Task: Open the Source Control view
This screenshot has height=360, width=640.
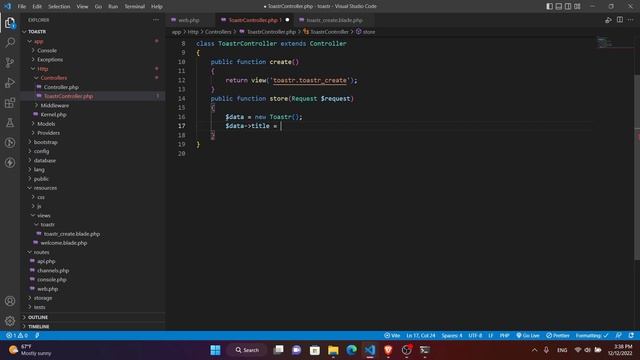Action: click(10, 62)
